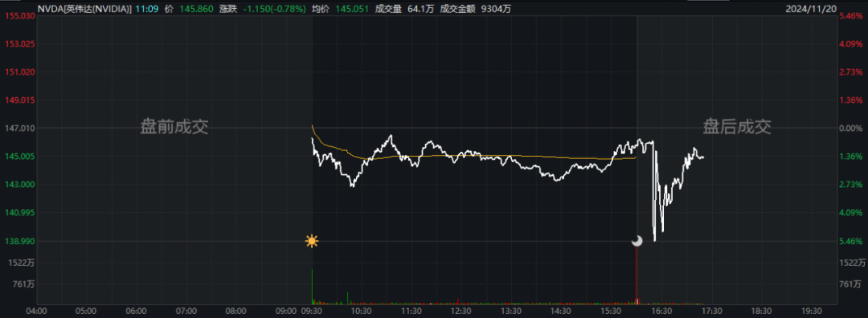Screen dimensions: 868x318
Task: Click the 盘后成交 after-hours label
Action: pos(737,127)
